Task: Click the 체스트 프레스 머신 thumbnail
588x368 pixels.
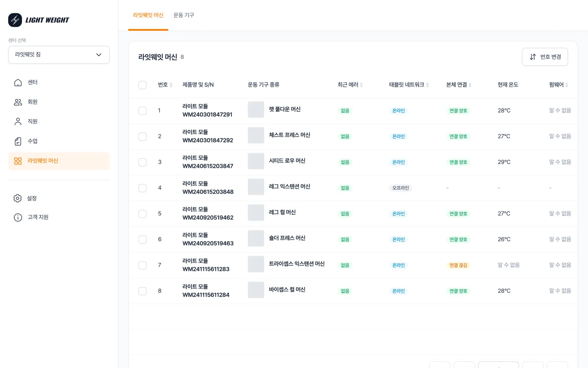Action: point(256,135)
